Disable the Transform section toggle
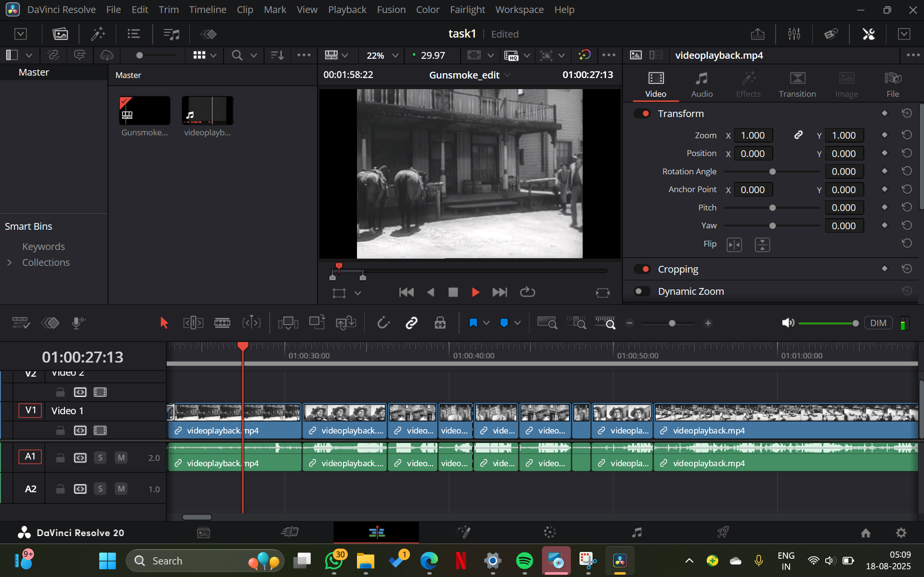This screenshot has width=924, height=577. (642, 114)
